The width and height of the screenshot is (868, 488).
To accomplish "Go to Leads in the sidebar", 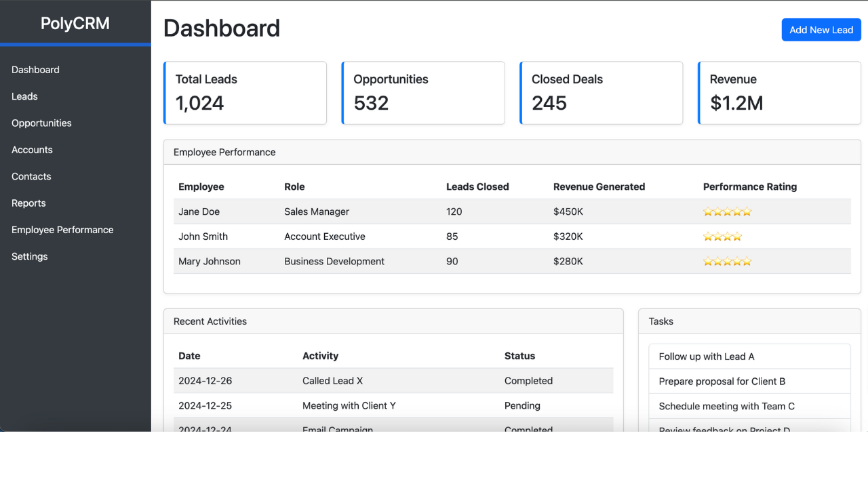I will point(24,96).
